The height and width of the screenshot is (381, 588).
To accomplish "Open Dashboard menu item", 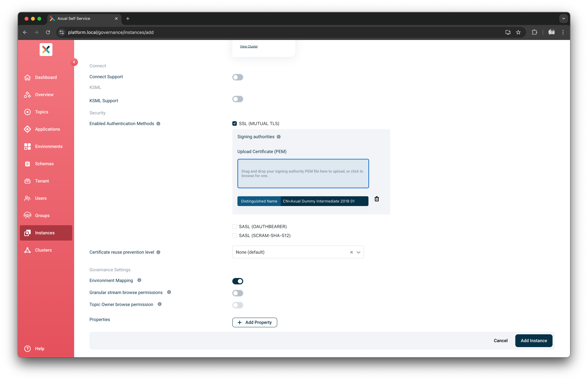I will (x=46, y=77).
